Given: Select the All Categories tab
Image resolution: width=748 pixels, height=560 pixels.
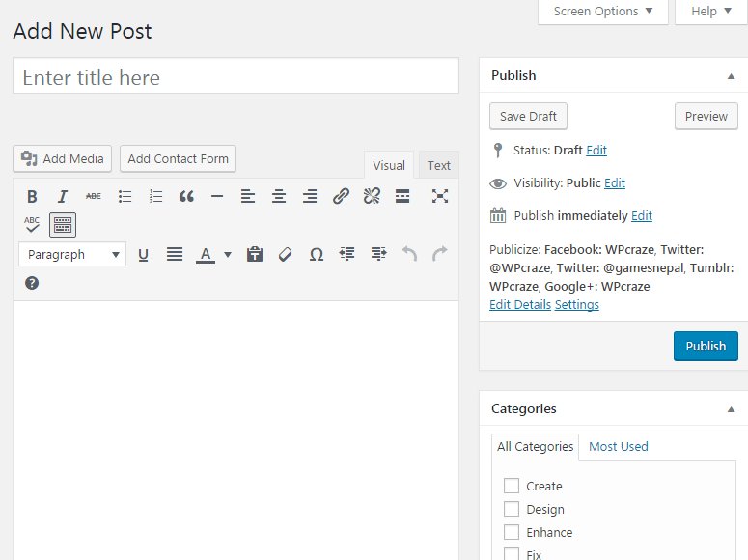Looking at the screenshot, I should [536, 447].
